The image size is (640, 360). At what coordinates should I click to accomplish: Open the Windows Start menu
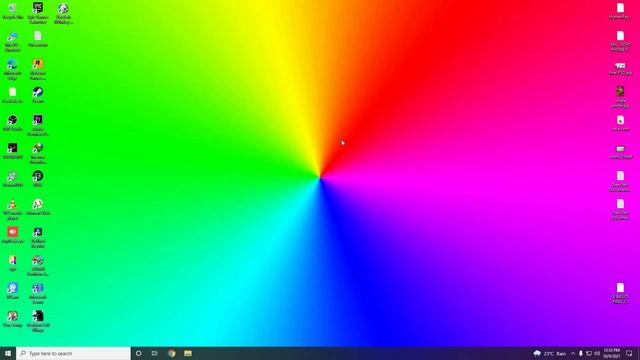tap(8, 353)
